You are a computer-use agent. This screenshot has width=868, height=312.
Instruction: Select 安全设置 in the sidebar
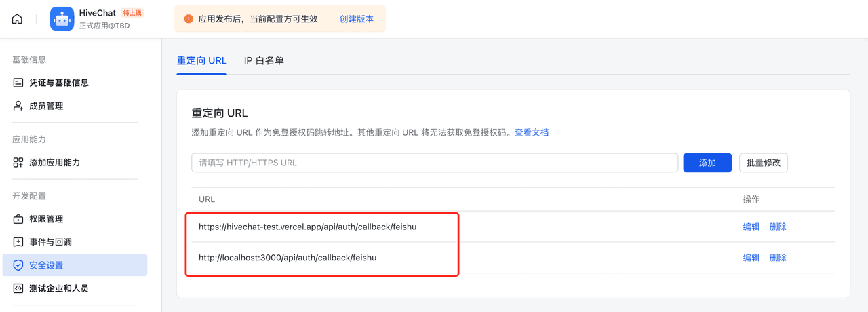click(75, 265)
